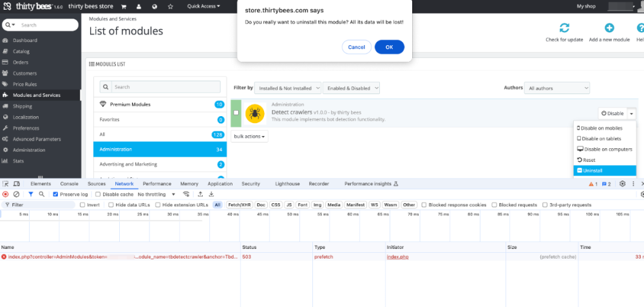
Task: Click the Add a new module icon
Action: (x=609, y=28)
